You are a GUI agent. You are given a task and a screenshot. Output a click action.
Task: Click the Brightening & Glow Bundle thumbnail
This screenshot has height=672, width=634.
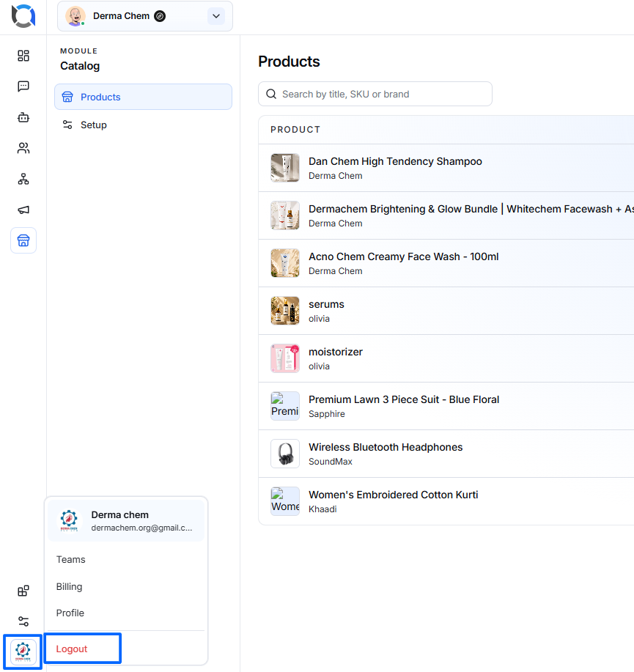[285, 215]
